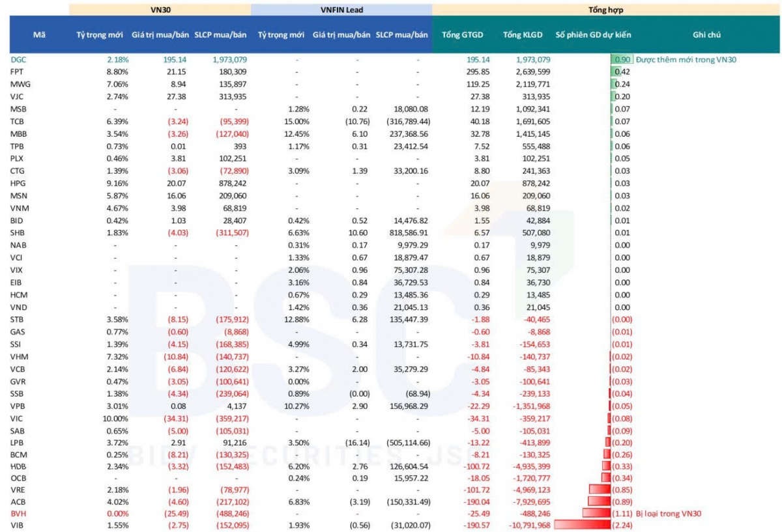Screen dimensions: 782x532
Task: Click the OCB ticker row label
Action: [18, 479]
